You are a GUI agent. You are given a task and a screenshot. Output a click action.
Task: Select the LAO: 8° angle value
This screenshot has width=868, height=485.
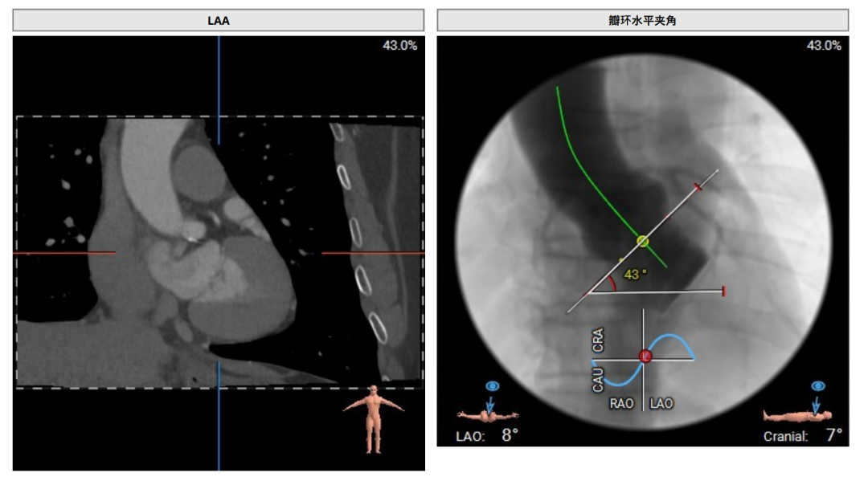(486, 436)
